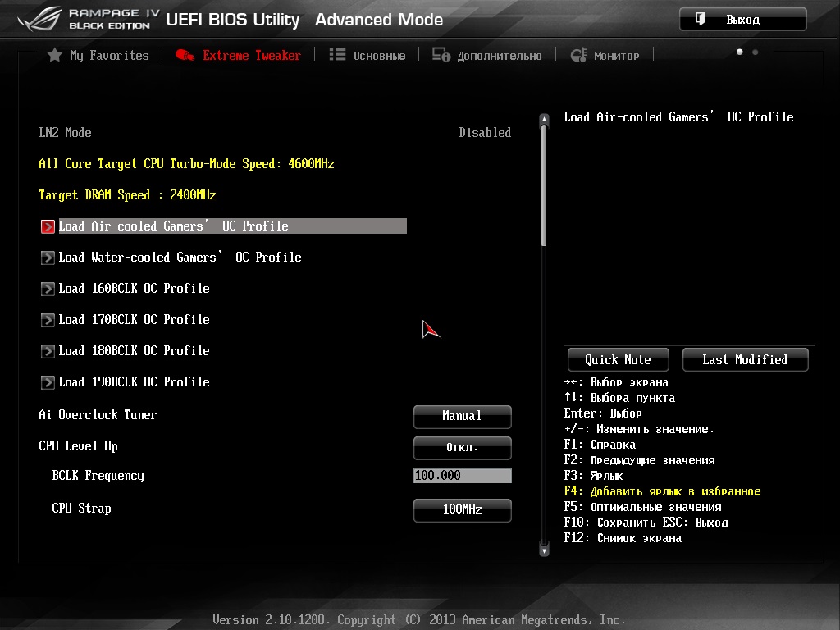Click the red Extreme Tweaker tab icon
The width and height of the screenshot is (840, 630).
[x=185, y=55]
